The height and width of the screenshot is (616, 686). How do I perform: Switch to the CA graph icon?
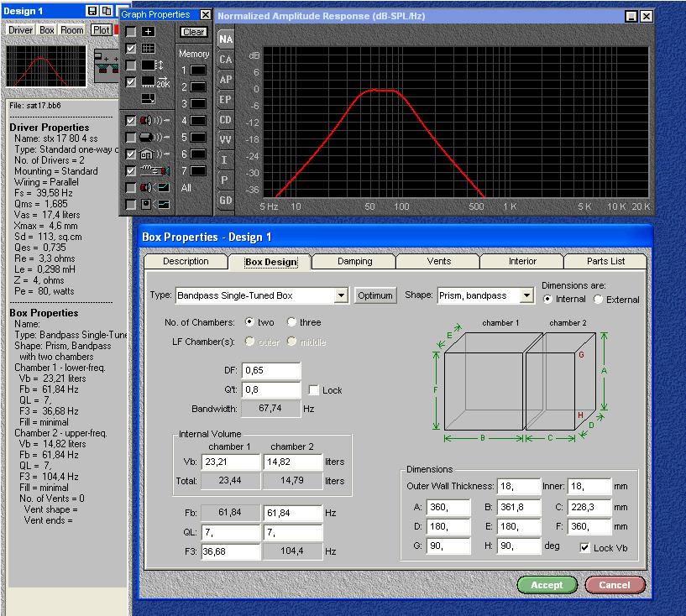point(226,60)
